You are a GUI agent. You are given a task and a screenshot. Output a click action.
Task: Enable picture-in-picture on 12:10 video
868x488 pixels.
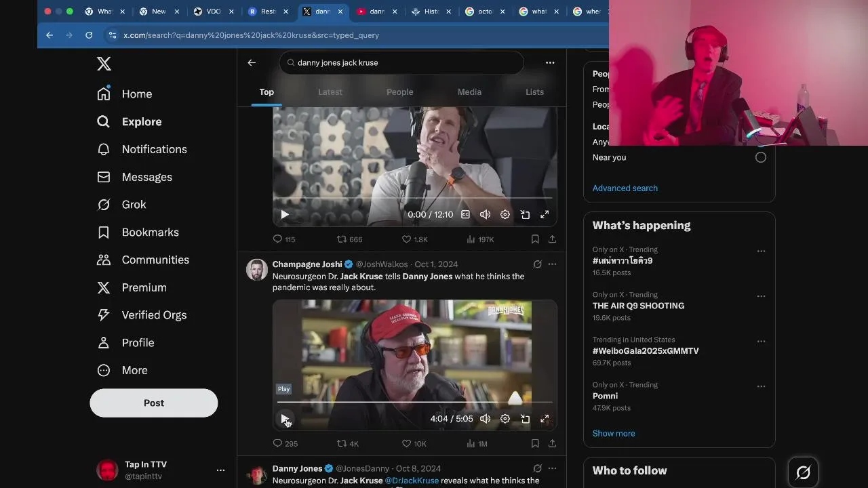[x=525, y=214]
